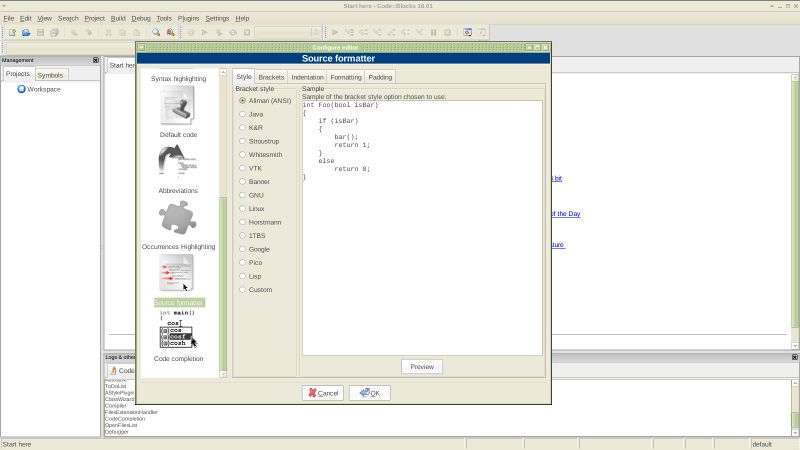Click the Undo toolbar icon

pyautogui.click(x=74, y=32)
